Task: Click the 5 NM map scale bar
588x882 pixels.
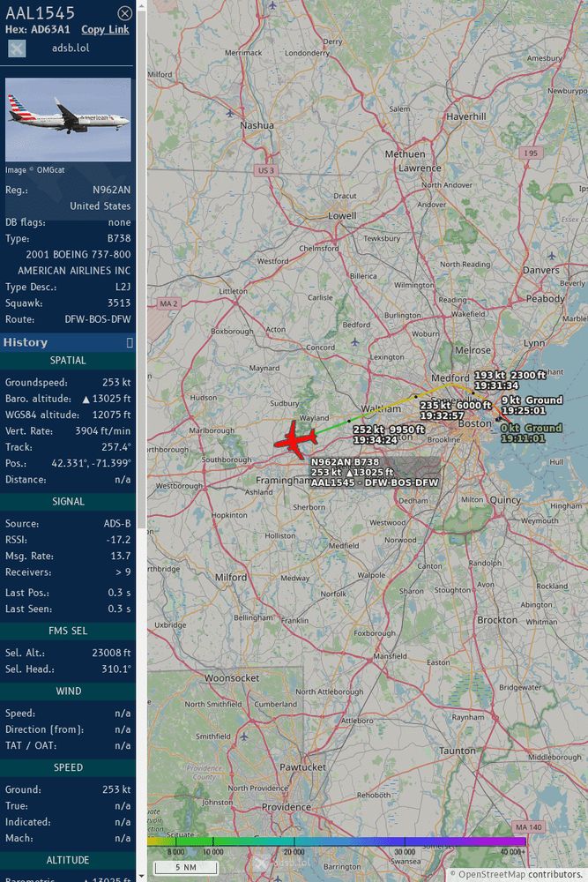Action: pyautogui.click(x=185, y=867)
